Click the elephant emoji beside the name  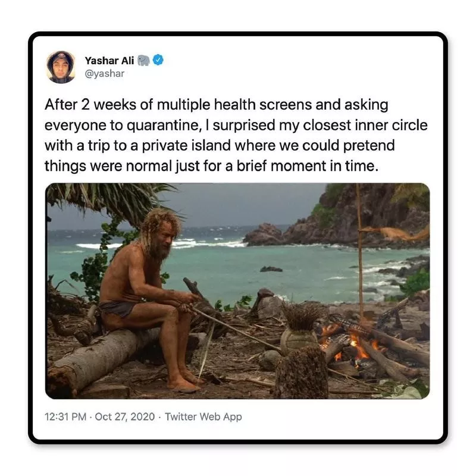(x=143, y=60)
